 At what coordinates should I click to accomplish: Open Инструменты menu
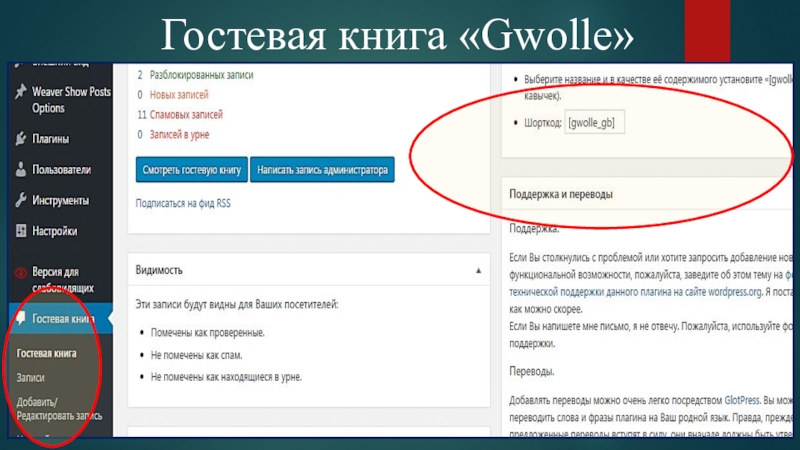point(60,201)
